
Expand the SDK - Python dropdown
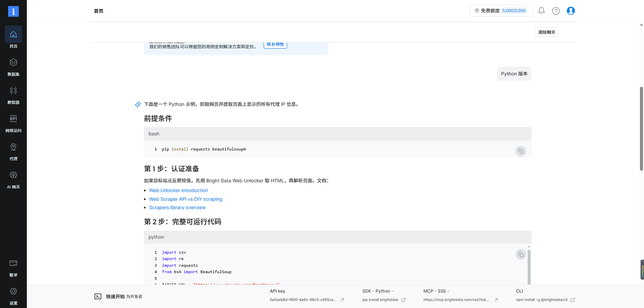pyautogui.click(x=378, y=291)
